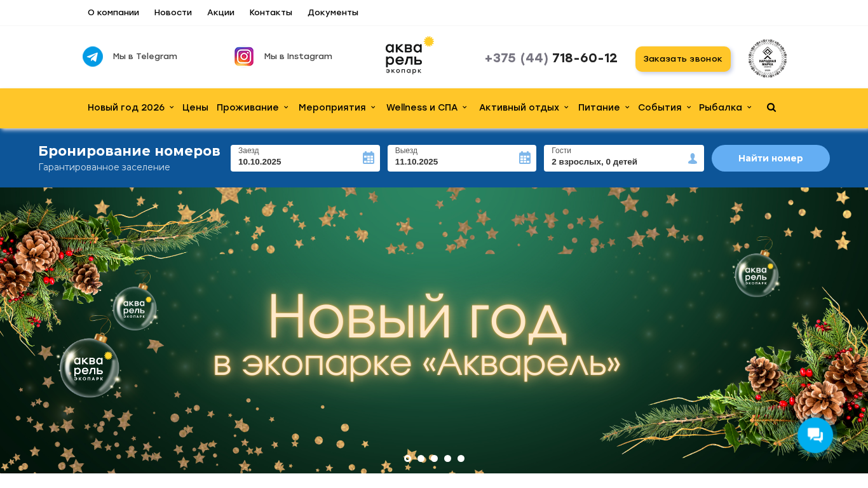This screenshot has height=488, width=868.
Task: Open the check-out calendar icon
Action: click(525, 158)
